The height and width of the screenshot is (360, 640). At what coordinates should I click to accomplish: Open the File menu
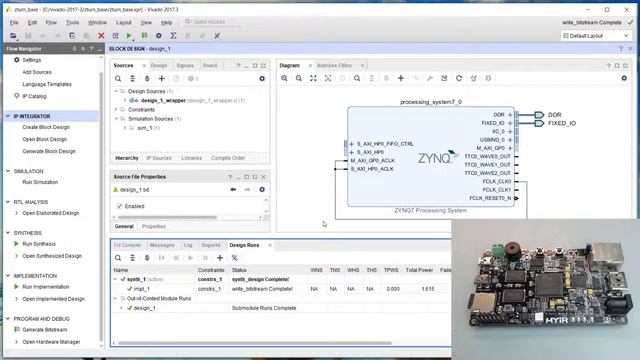point(14,22)
